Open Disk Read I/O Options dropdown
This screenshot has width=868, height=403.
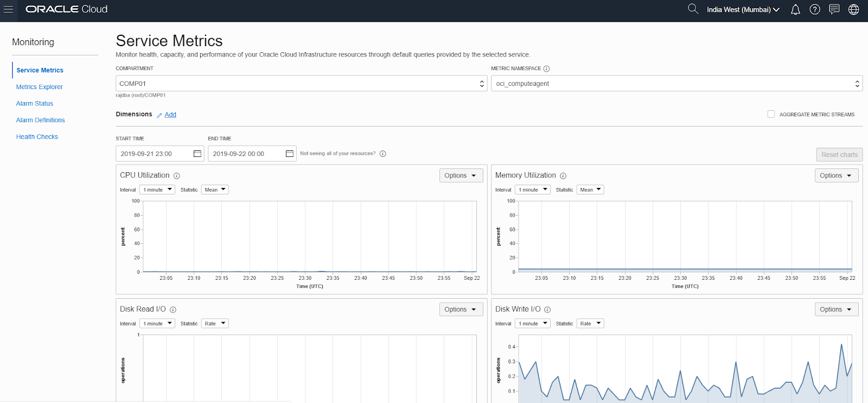pyautogui.click(x=461, y=310)
